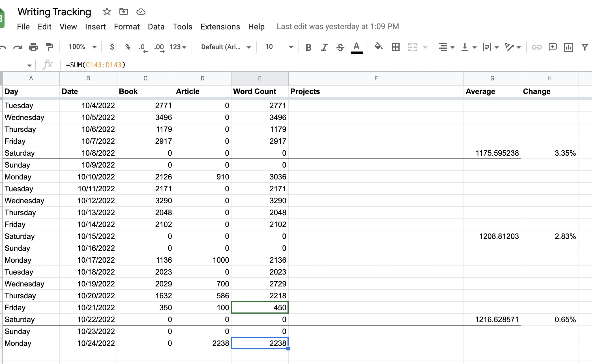Click the Move to folder icon
Viewport: 592px width, 364px height.
click(x=124, y=12)
